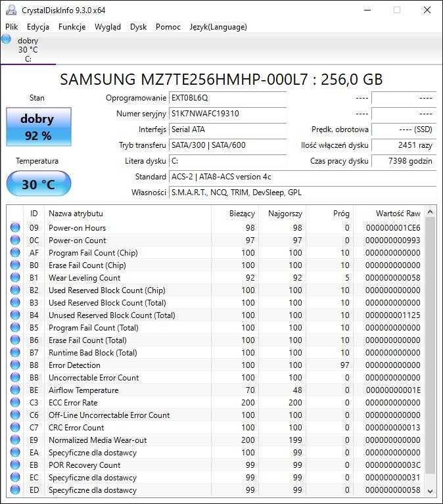This screenshot has height=504, width=443.
Task: Click the status orb for Used Reserved Block Count (Total)
Action: (x=15, y=302)
